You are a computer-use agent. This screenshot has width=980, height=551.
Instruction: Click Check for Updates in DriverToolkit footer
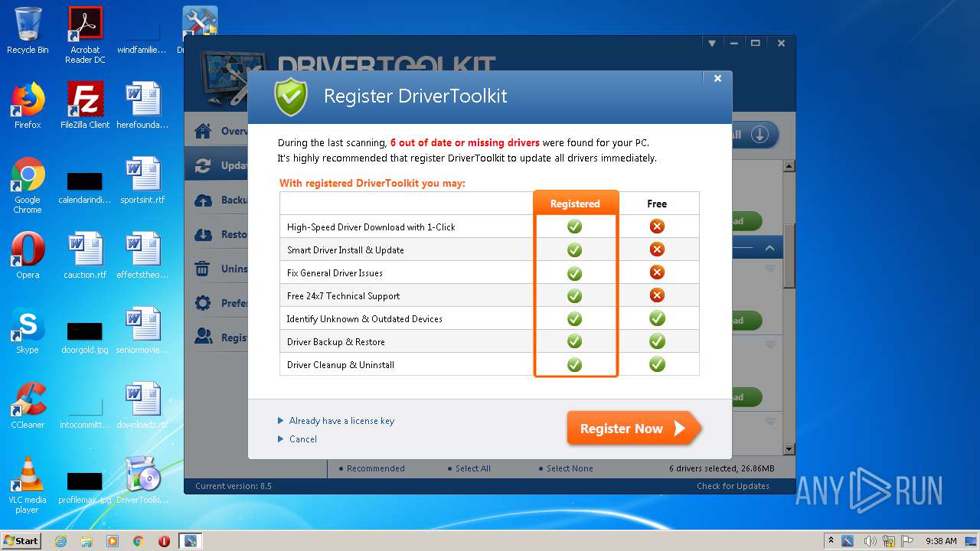pos(733,486)
